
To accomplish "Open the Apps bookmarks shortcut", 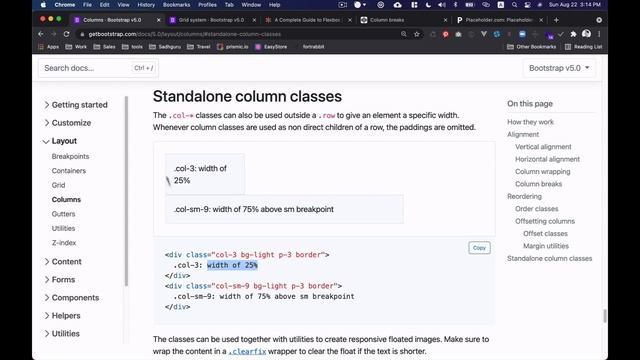I will point(49,47).
